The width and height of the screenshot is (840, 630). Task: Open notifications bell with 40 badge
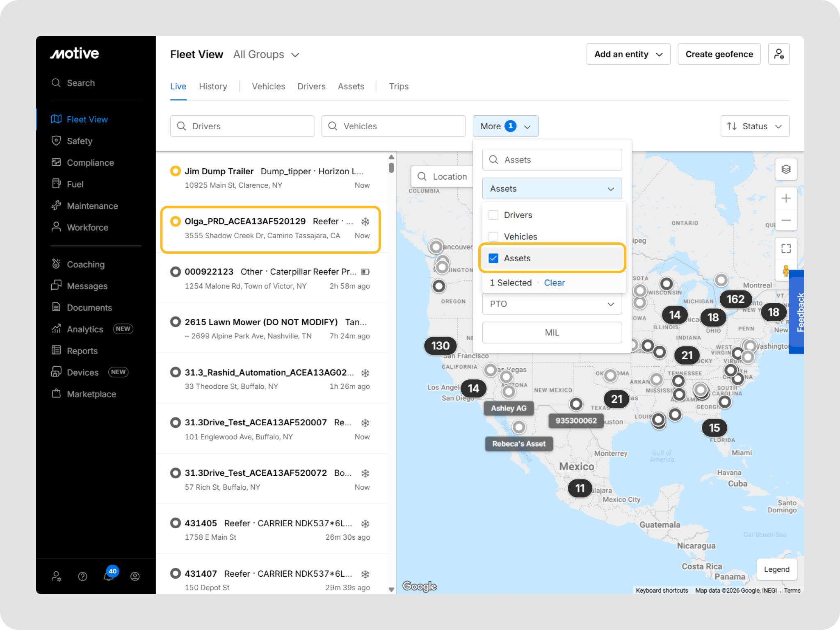coord(109,576)
